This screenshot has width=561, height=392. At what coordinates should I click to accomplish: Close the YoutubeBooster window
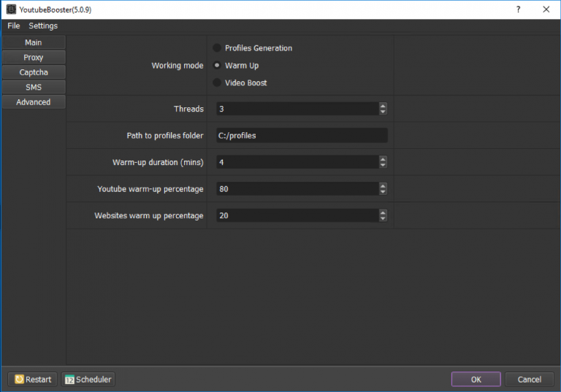546,9
